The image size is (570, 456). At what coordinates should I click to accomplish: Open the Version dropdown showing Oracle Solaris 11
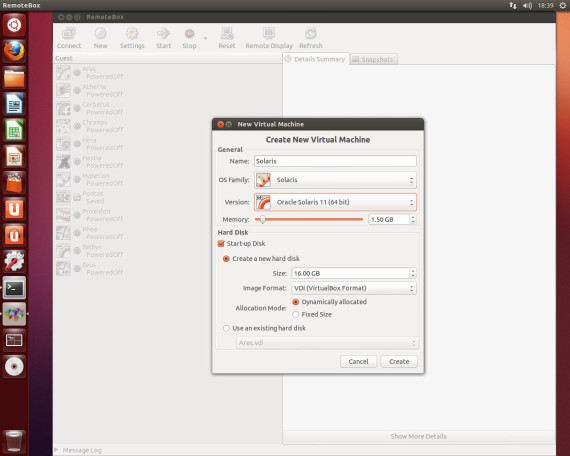(x=335, y=202)
